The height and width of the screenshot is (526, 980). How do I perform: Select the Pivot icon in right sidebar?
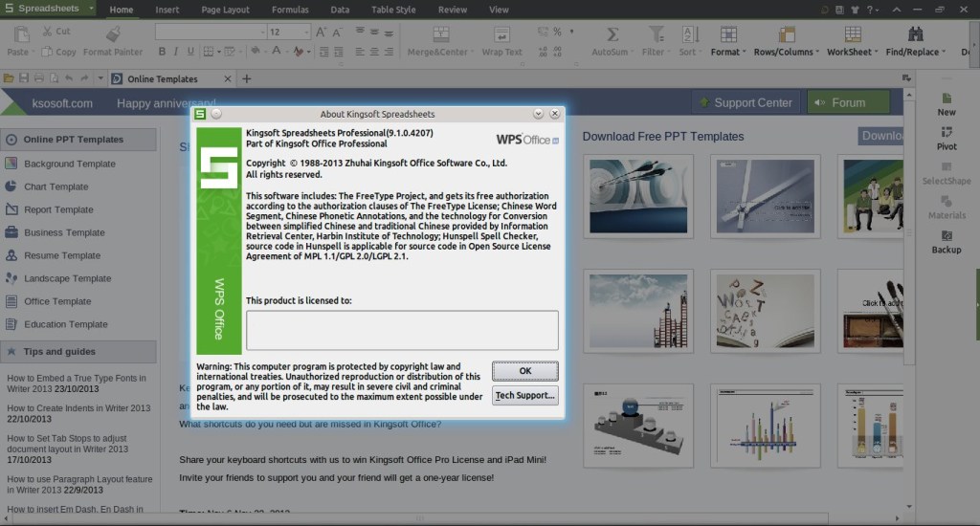(946, 133)
